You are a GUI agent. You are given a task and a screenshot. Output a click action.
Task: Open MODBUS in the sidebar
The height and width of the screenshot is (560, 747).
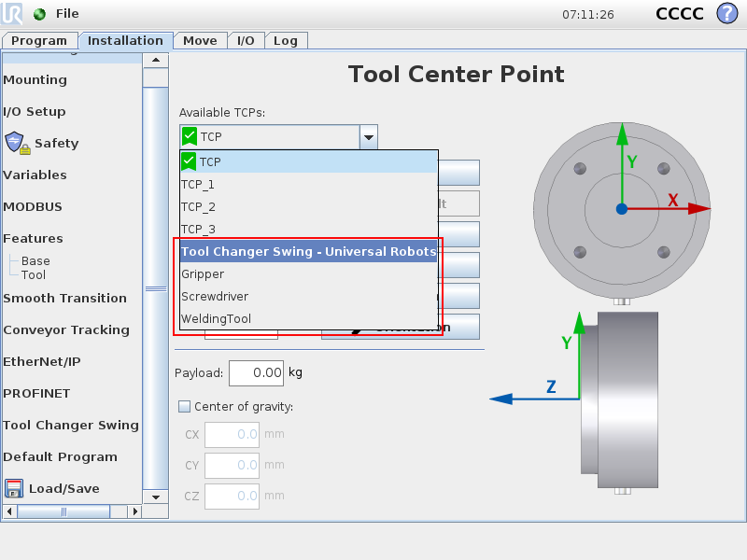click(x=33, y=206)
